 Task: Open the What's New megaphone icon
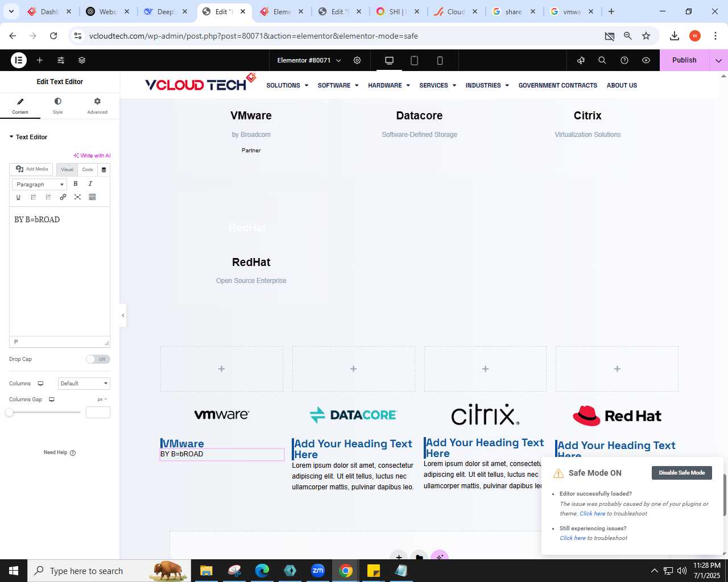click(x=581, y=60)
